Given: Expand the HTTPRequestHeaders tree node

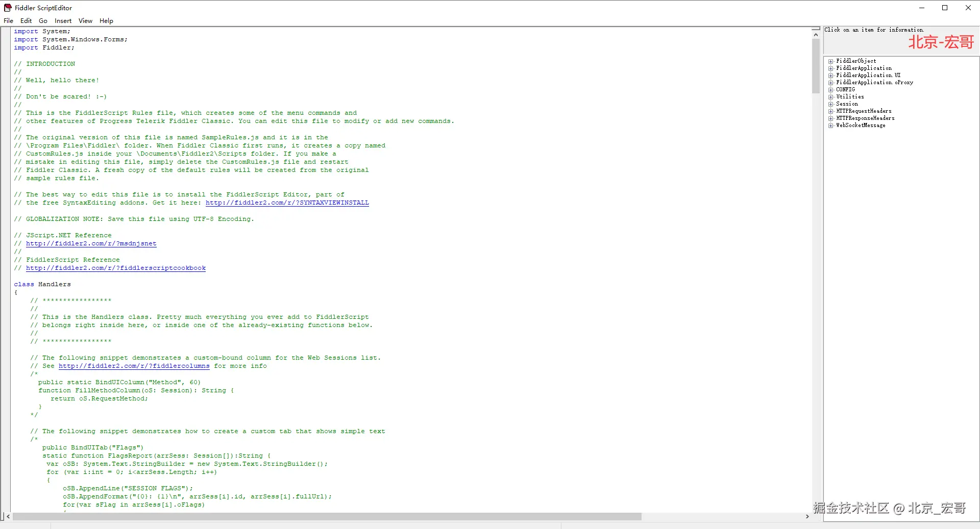Looking at the screenshot, I should 831,111.
